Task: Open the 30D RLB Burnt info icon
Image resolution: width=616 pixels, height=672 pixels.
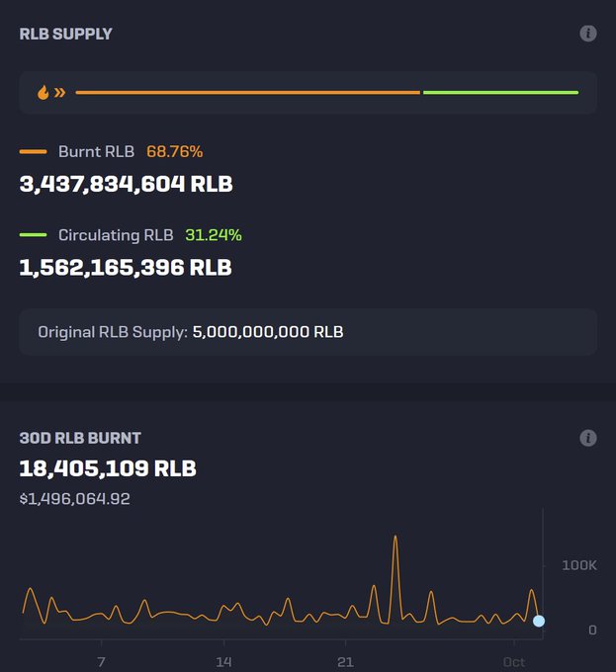Action: click(588, 438)
